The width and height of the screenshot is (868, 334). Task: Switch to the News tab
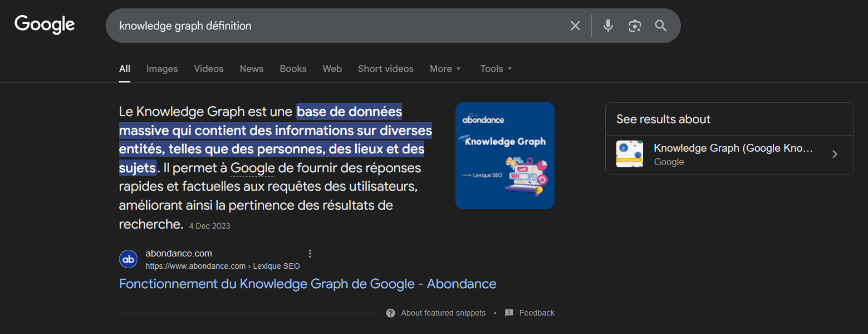251,69
